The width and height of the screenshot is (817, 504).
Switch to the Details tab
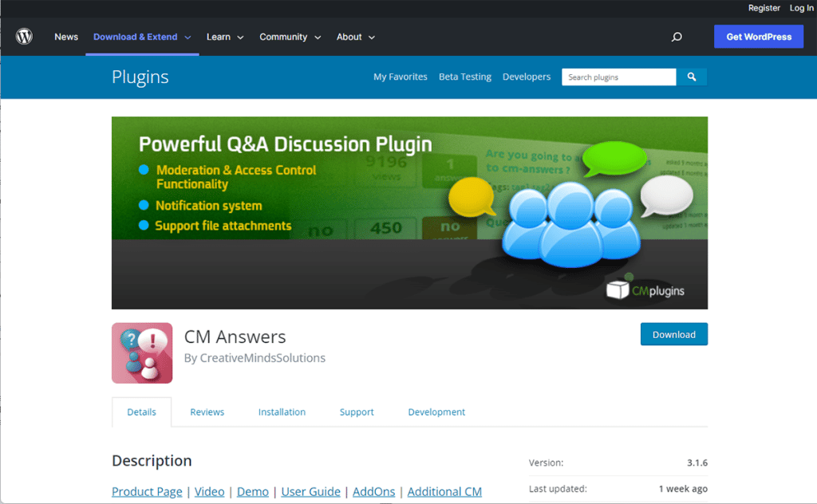[x=142, y=411]
